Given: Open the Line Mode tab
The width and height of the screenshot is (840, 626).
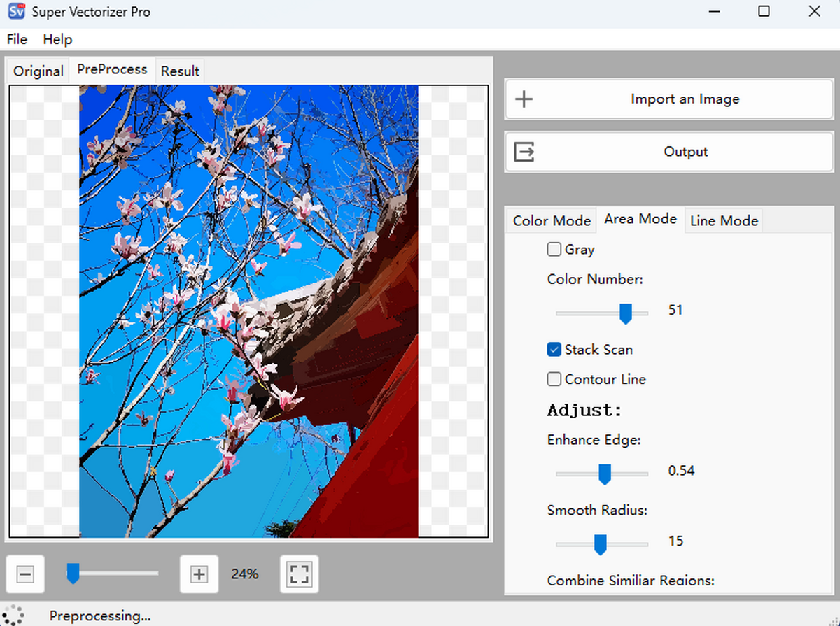Looking at the screenshot, I should [x=724, y=220].
